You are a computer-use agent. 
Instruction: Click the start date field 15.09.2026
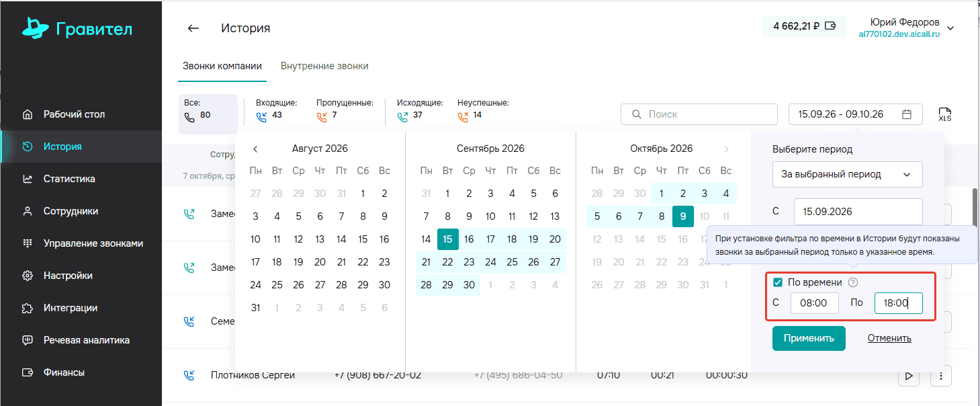858,211
